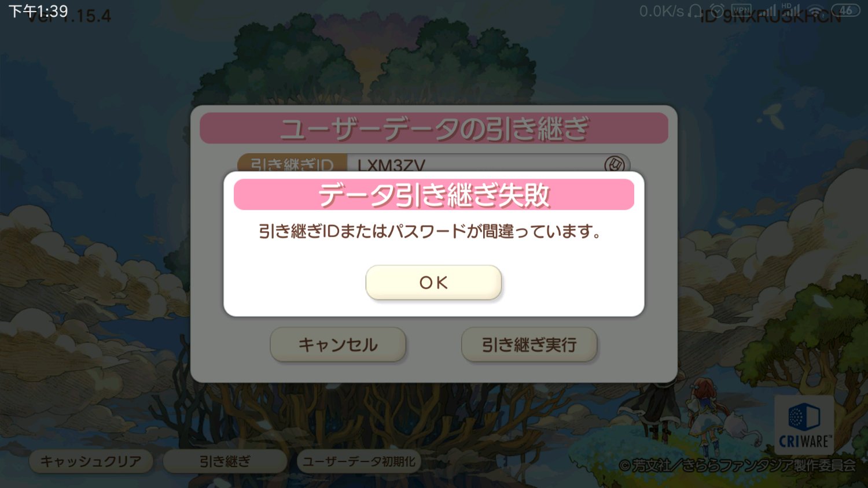Click the bottom 引き継ぎ button

(x=225, y=461)
